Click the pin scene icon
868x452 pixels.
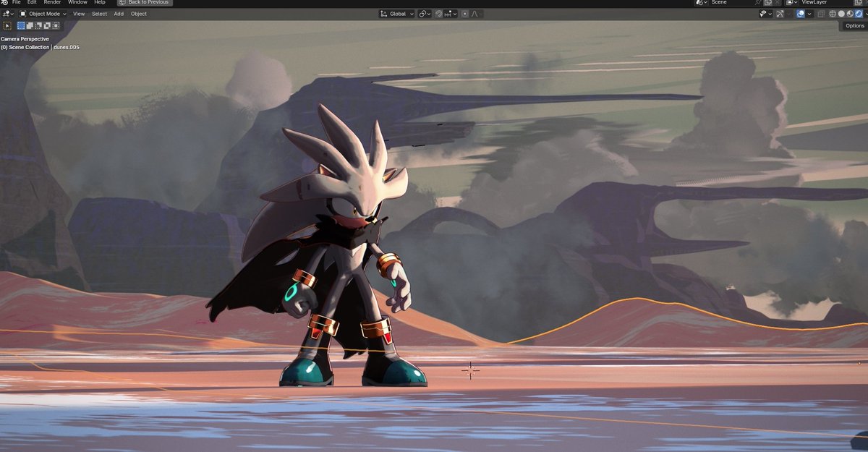[x=757, y=2]
